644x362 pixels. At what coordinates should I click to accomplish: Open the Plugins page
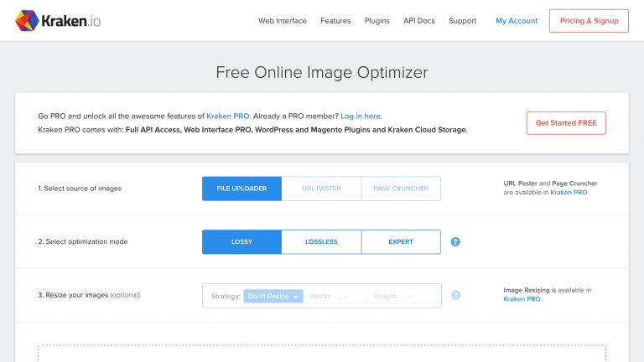[x=377, y=21]
